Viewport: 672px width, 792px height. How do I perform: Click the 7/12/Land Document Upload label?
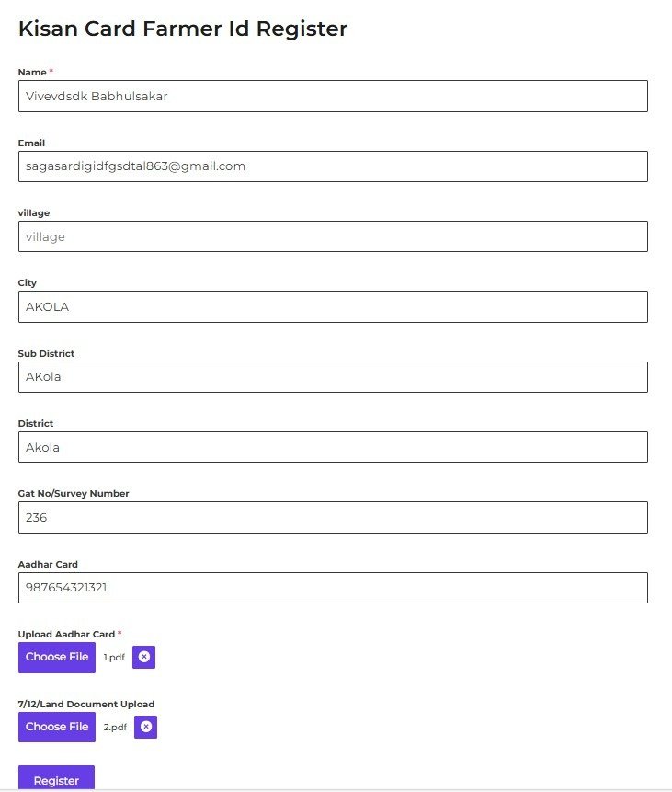tap(86, 704)
